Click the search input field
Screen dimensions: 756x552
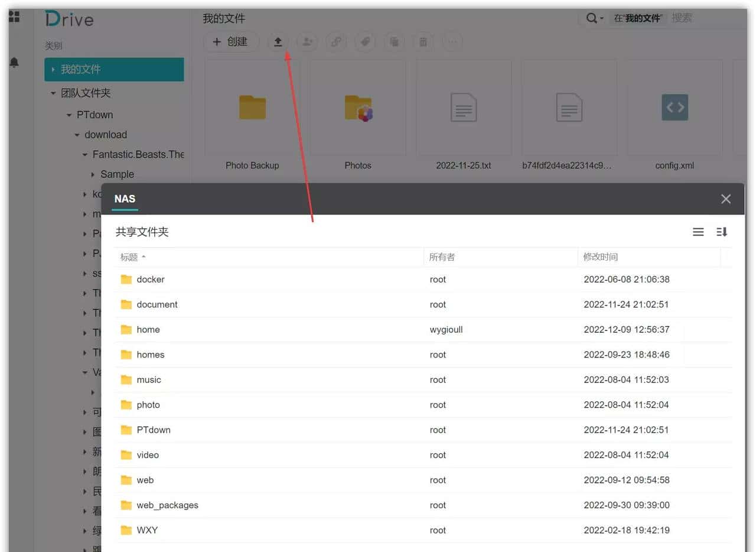(x=703, y=18)
